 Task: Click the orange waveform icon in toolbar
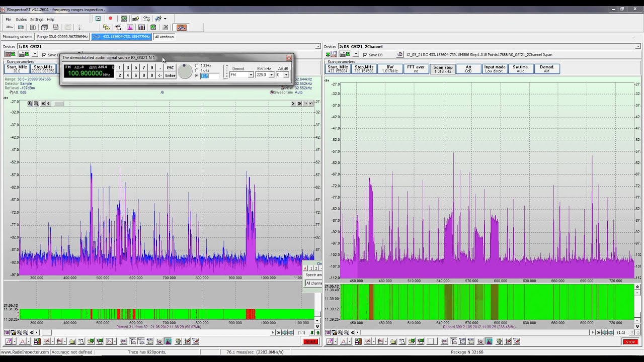click(182, 27)
